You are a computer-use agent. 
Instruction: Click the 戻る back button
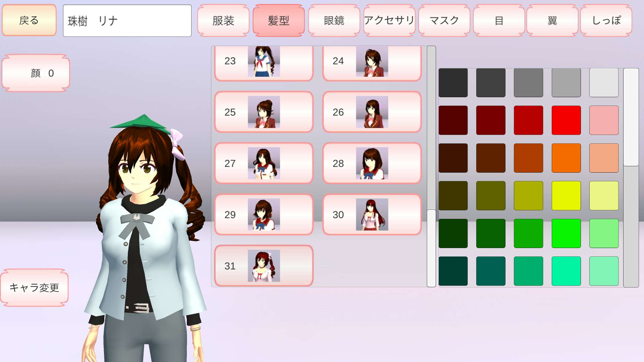pos(29,20)
